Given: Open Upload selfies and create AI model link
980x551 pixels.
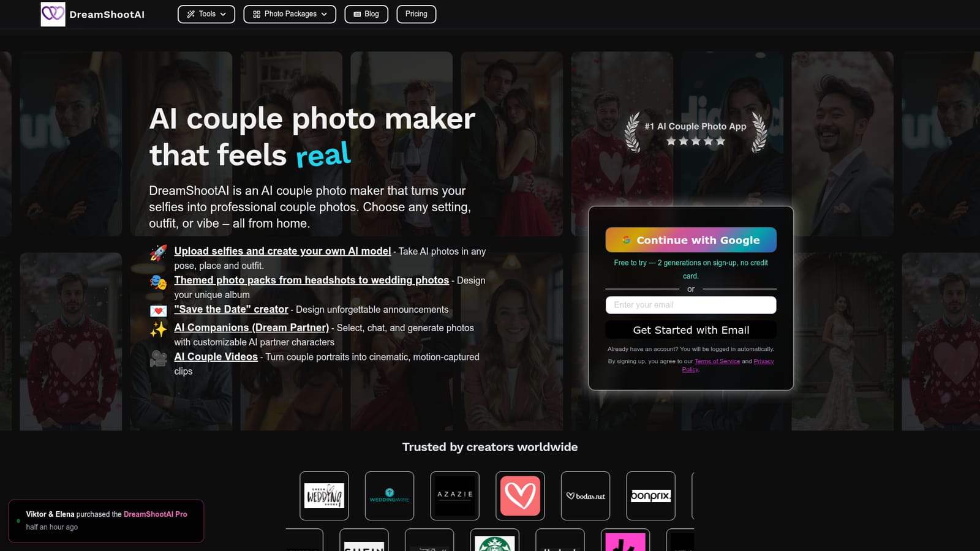Looking at the screenshot, I should [282, 251].
